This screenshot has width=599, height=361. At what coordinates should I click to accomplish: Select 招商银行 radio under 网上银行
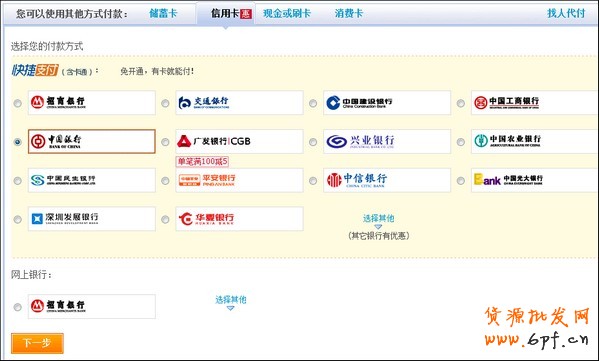click(18, 307)
